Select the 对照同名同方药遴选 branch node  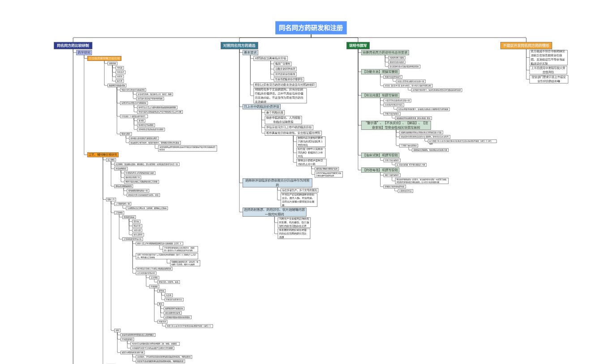(240, 46)
